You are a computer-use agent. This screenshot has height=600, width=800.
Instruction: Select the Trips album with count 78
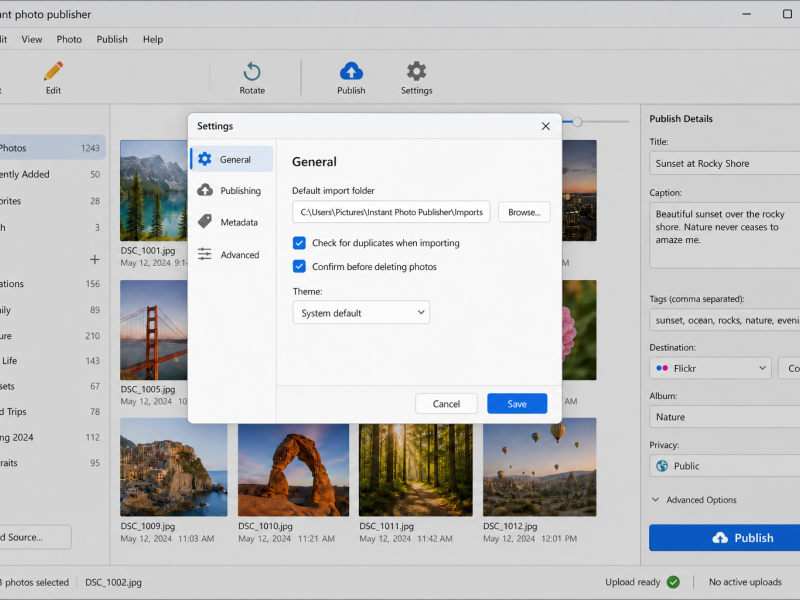coord(51,412)
